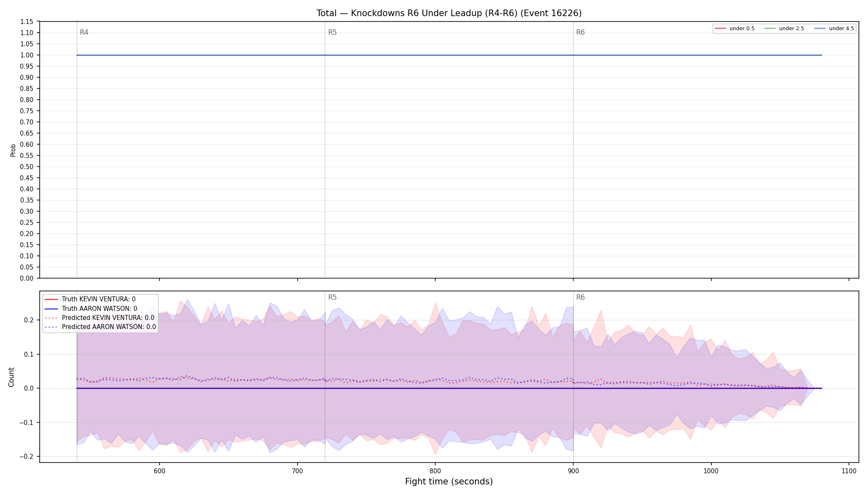Click the −0.1 tick on the Count axis
Screen dimensions: 868x496
(27, 422)
